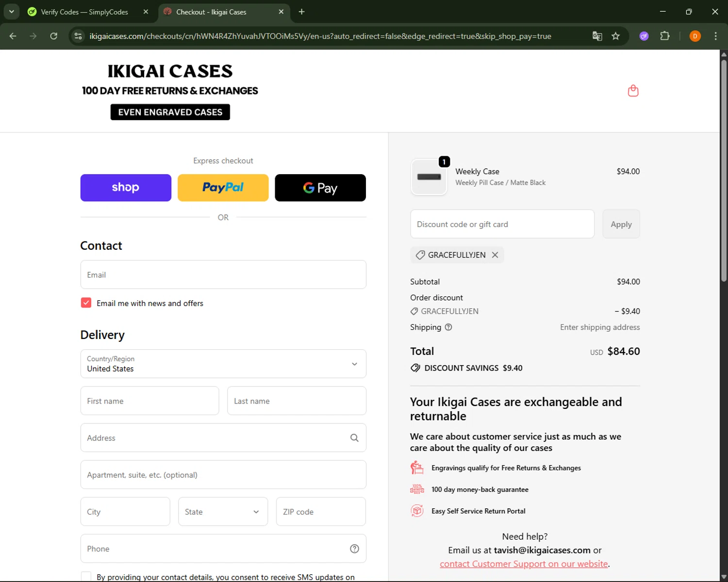Open the phone field help icon
This screenshot has height=582, width=728.
click(354, 549)
